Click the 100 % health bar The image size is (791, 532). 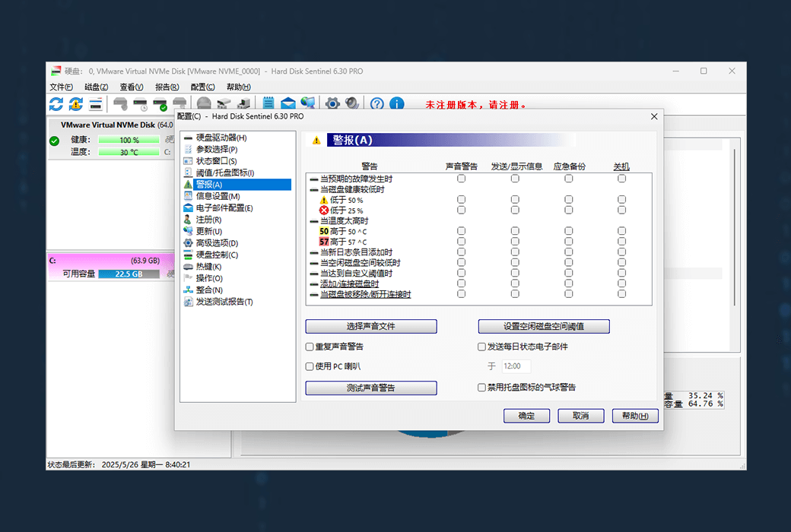(129, 140)
